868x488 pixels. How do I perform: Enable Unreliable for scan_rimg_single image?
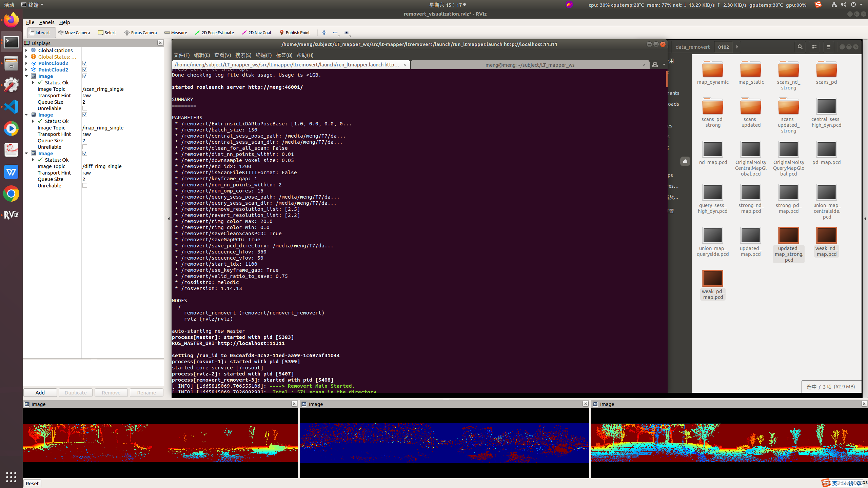85,108
